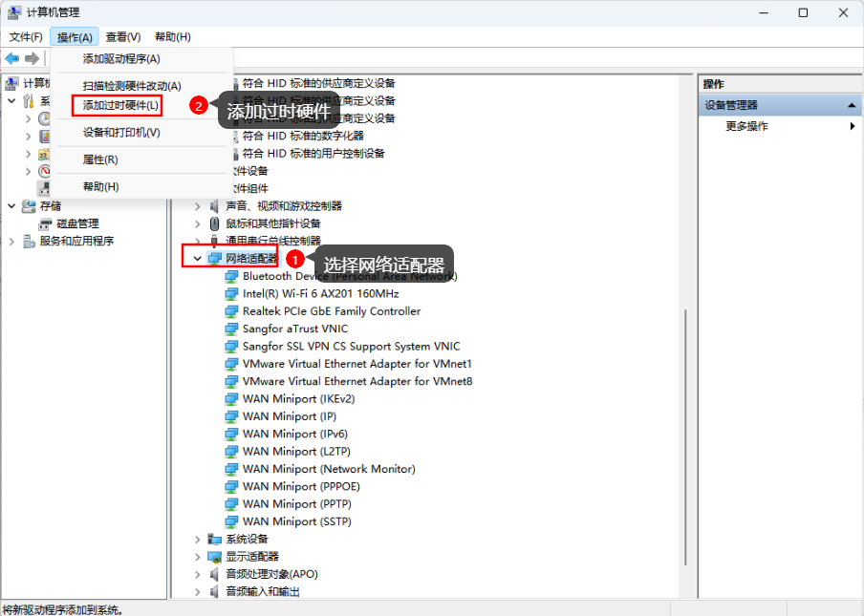Viewport: 864px width, 616px height.
Task: Click the back arrow toolbar icon
Action: (12, 58)
